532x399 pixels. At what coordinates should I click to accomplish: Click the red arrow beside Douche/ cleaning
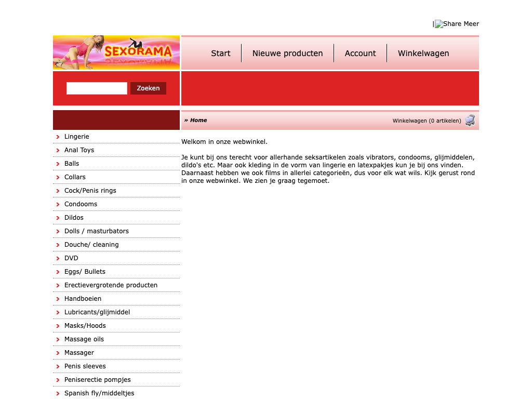(58, 245)
